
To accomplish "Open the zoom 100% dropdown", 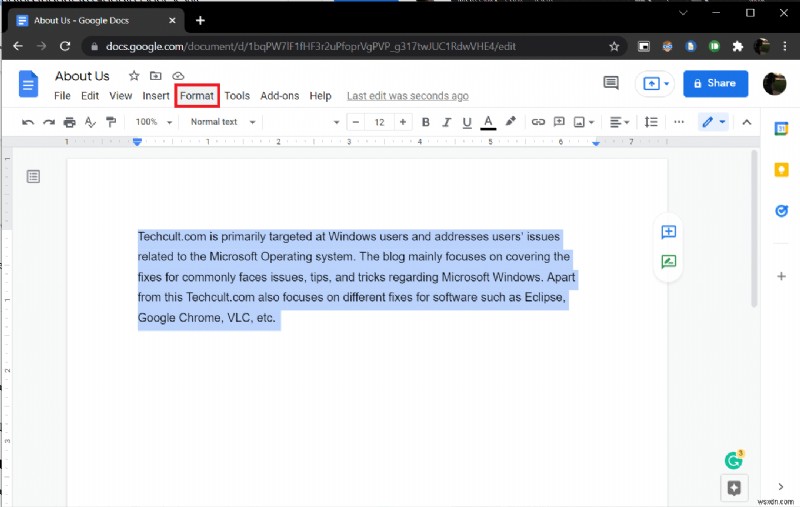I will point(154,122).
